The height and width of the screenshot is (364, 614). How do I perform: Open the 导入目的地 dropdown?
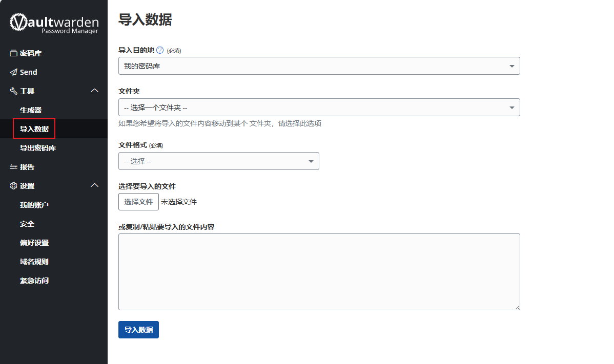click(319, 66)
